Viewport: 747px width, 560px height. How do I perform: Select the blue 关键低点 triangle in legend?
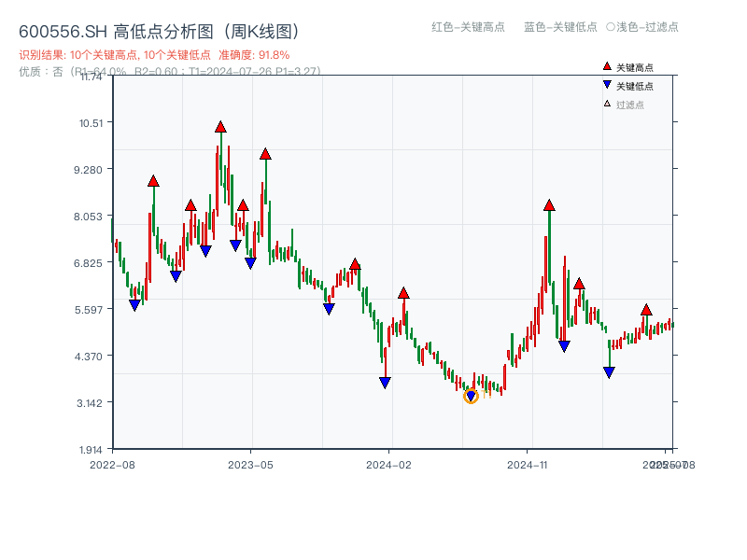[606, 85]
